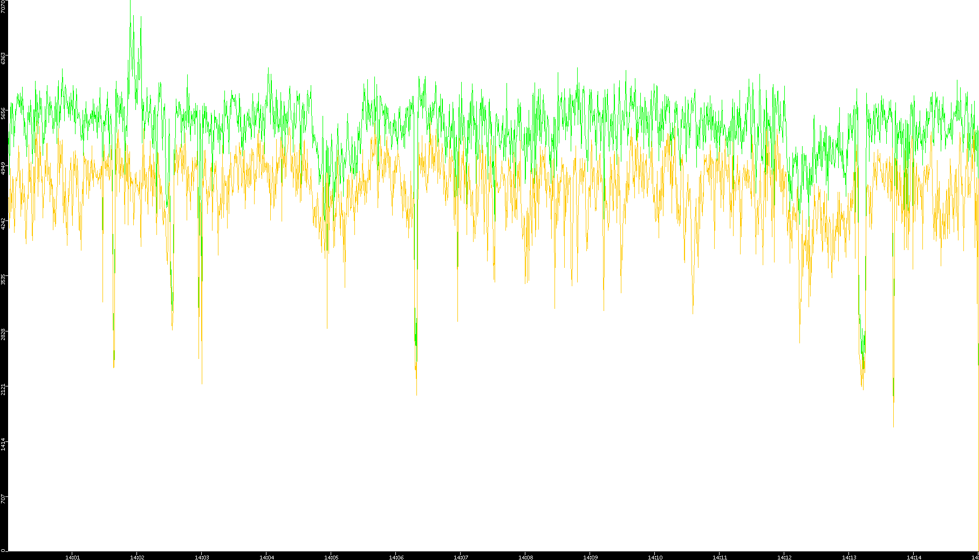Click the 14:14 time axis label
Screen dimensions: 979x560
(914, 557)
